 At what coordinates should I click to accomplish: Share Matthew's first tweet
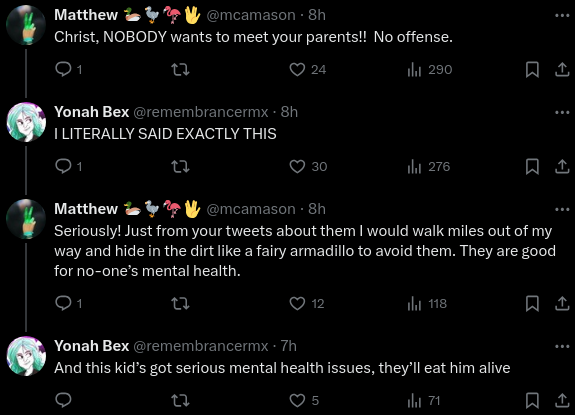pyautogui.click(x=562, y=69)
